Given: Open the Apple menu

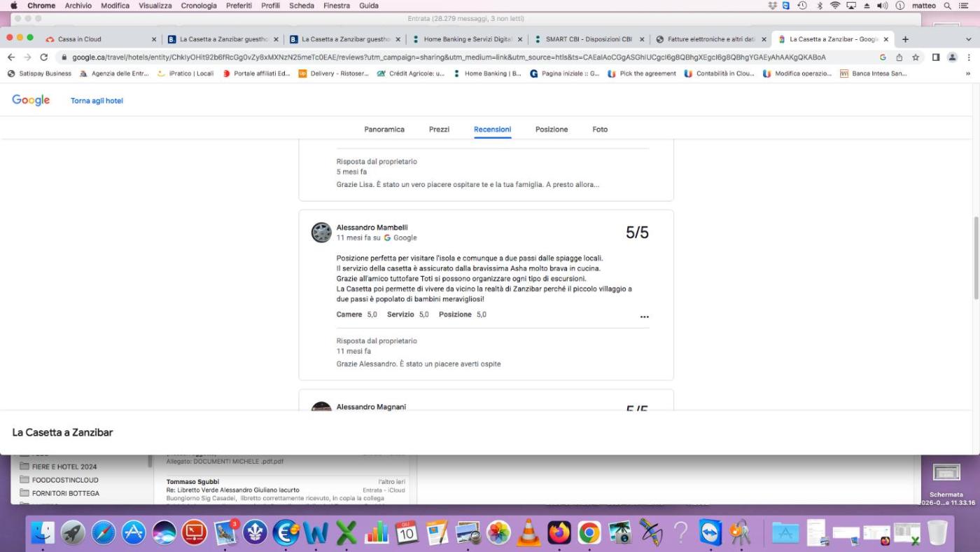Looking at the screenshot, I should pos(13,6).
